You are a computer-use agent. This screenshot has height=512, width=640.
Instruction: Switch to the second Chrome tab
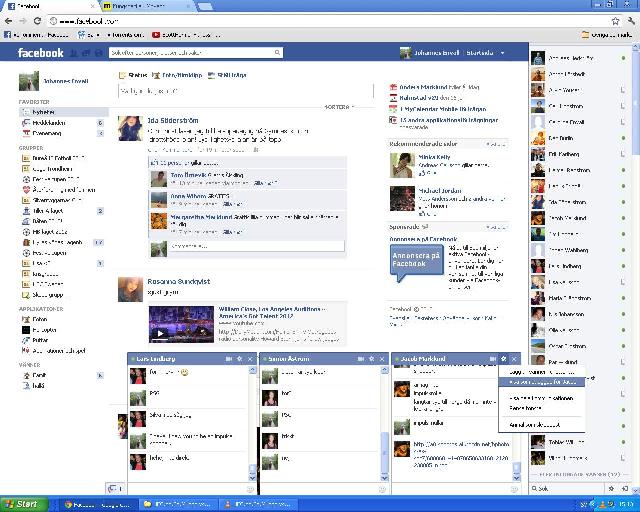click(x=147, y=6)
